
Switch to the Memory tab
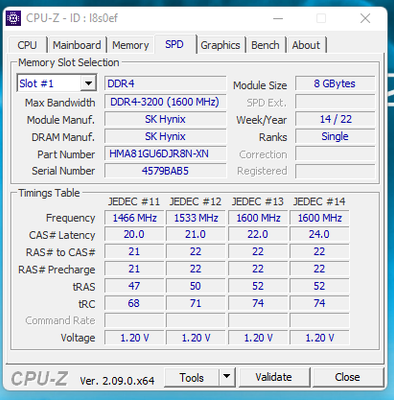130,45
